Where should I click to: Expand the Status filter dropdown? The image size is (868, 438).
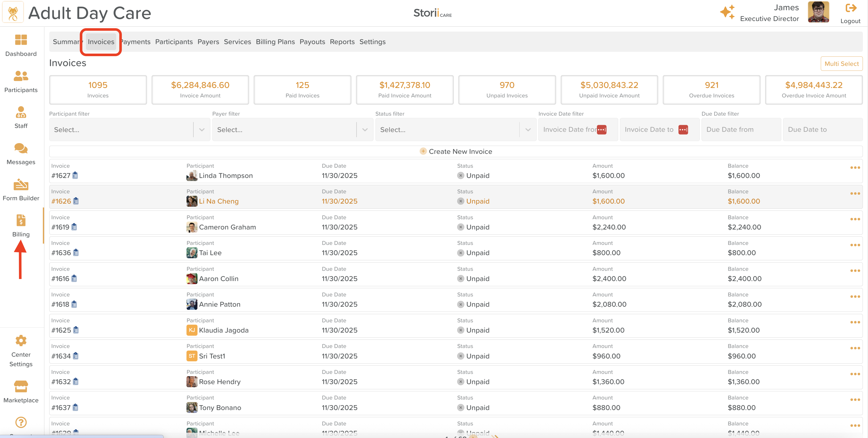(x=528, y=130)
